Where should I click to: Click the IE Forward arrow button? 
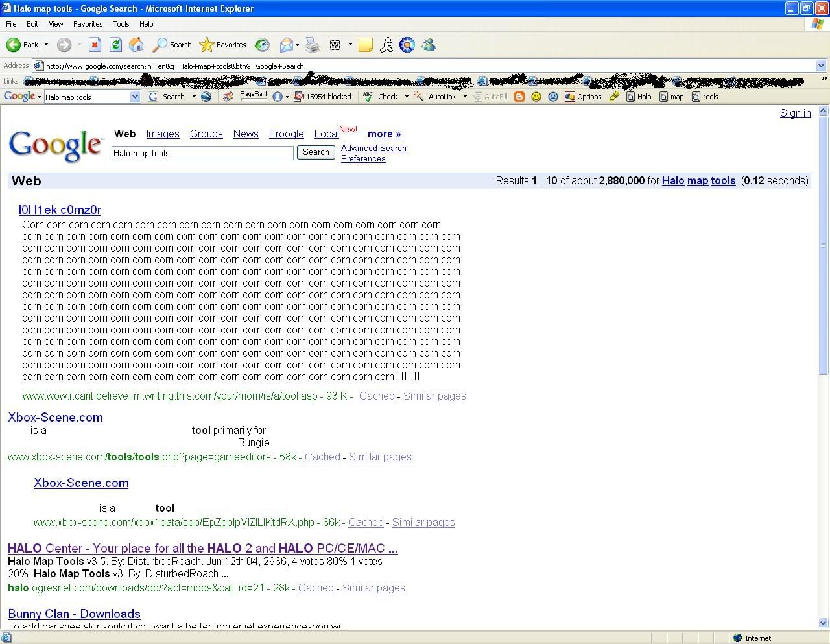(x=64, y=45)
